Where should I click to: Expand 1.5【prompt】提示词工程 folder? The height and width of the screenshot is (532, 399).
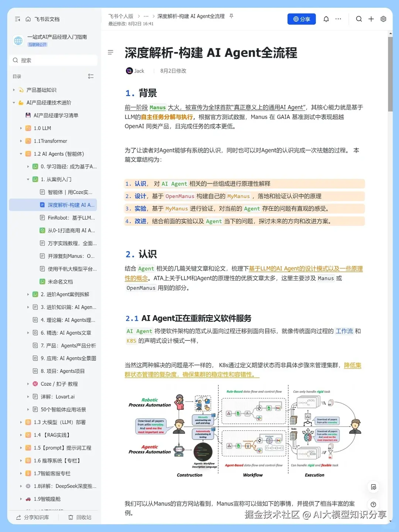21,448
